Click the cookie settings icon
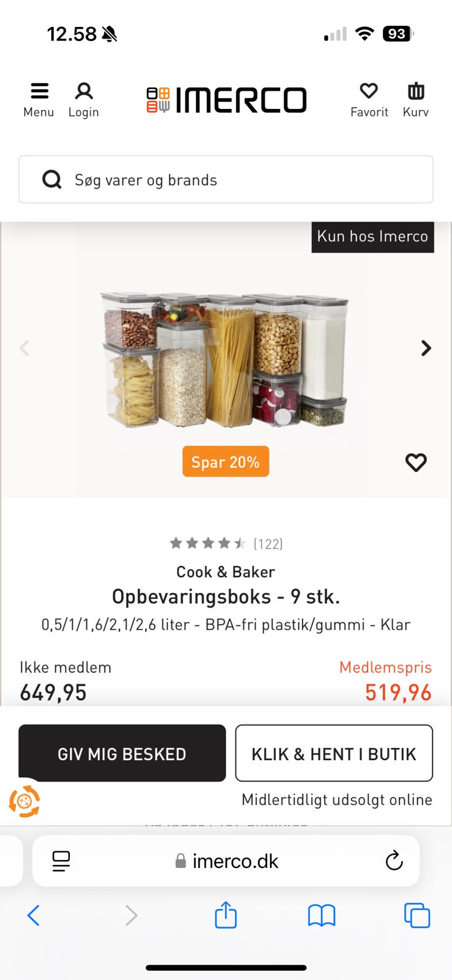 24,801
